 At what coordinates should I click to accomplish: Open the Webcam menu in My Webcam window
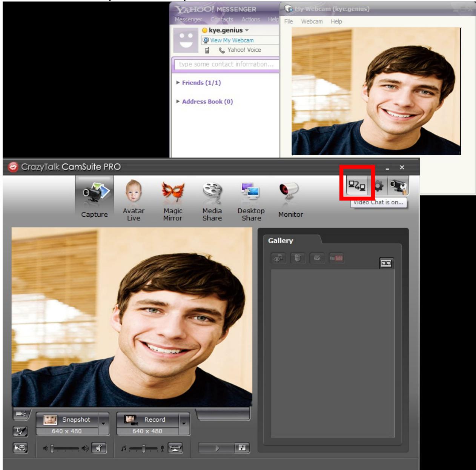pyautogui.click(x=312, y=22)
